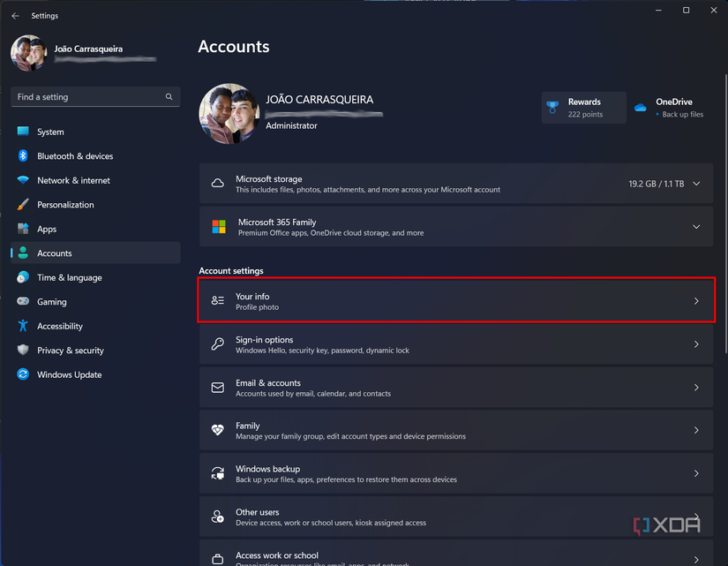This screenshot has height=566, width=728.
Task: Click the vertical scrollbar on right
Action: click(725, 214)
